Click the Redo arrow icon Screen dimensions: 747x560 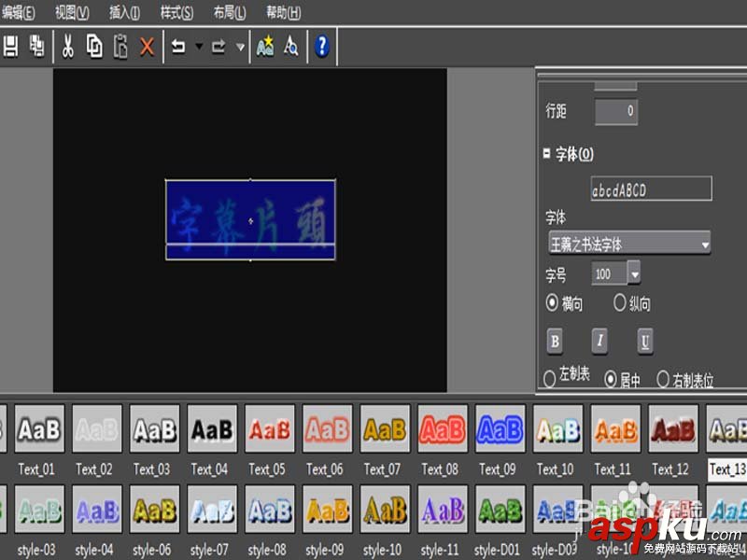[x=218, y=46]
